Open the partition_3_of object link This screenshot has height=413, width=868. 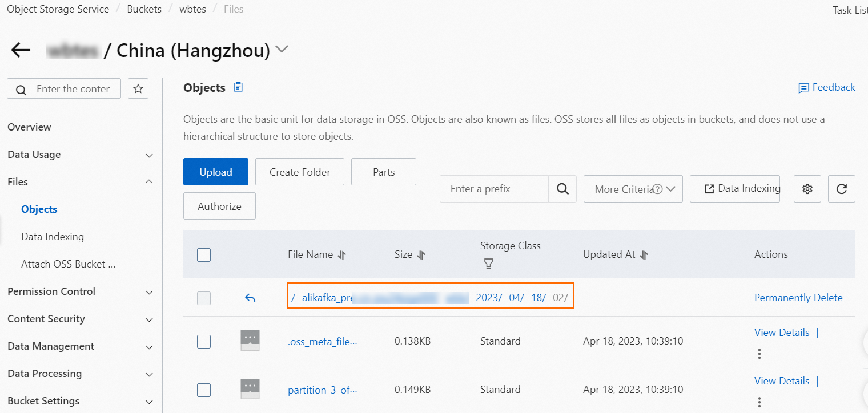(323, 390)
